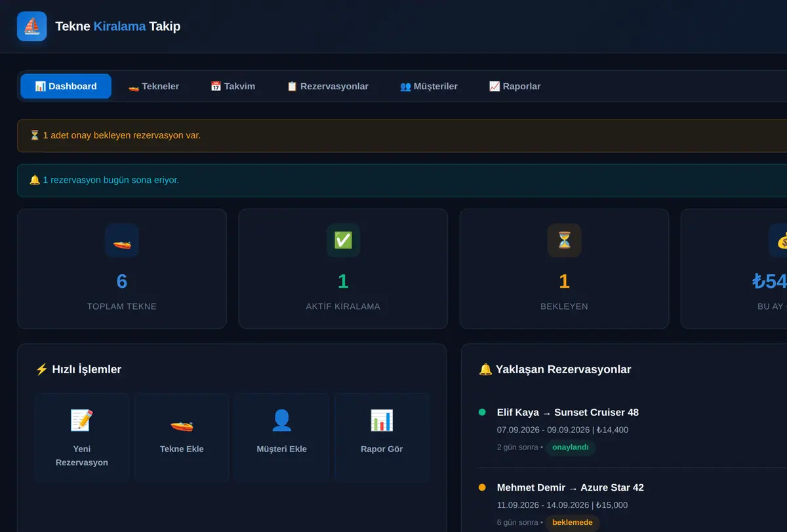Switch to the Raporlar tab
This screenshot has width=787, height=532.
pos(515,87)
